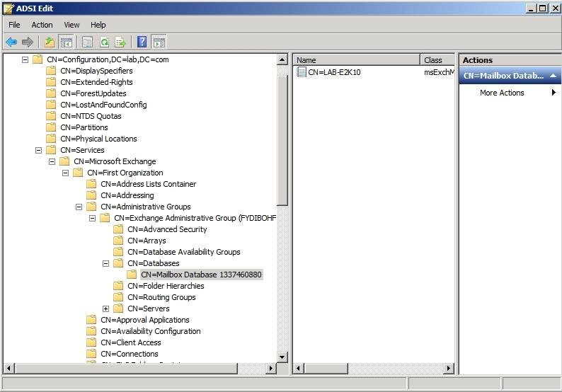
Task: Select the CN=ForestUpdates tree item
Action: [93, 93]
